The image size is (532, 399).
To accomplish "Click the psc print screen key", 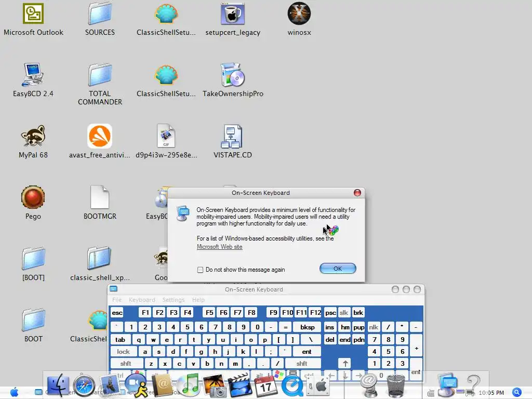I will pyautogui.click(x=330, y=312).
